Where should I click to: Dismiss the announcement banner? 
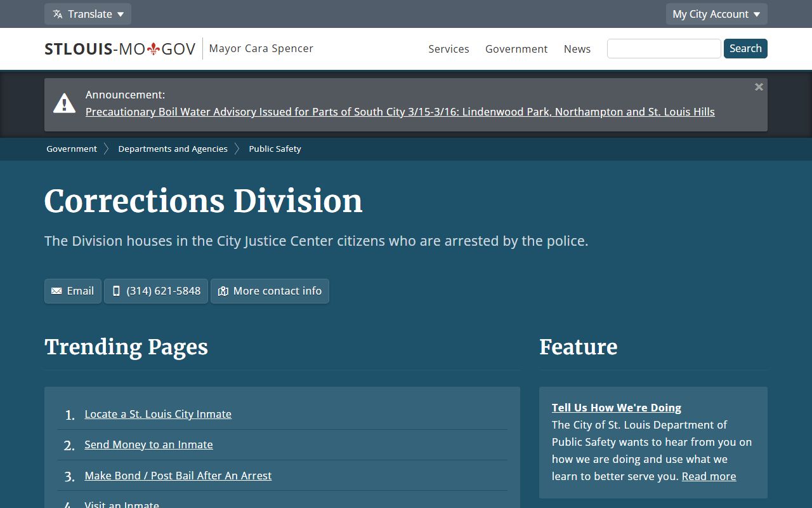(759, 87)
